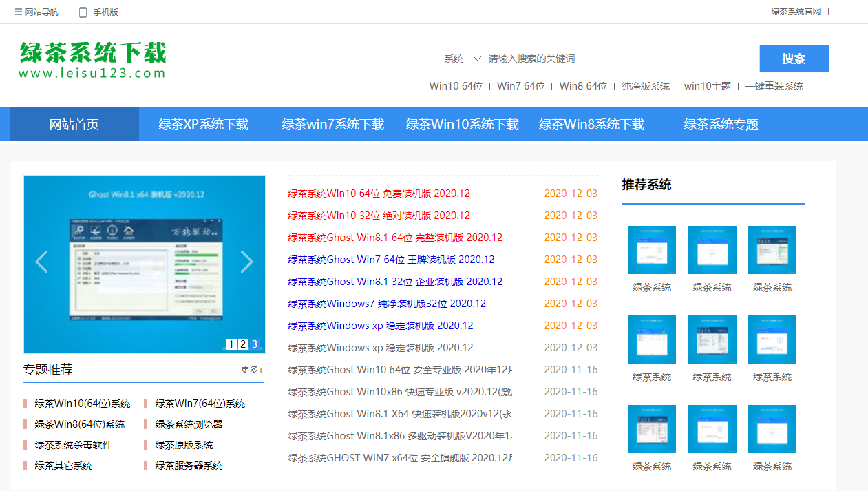Open 绿茶Win8(64位)系统 topic link
This screenshot has height=491, width=868.
click(x=80, y=424)
